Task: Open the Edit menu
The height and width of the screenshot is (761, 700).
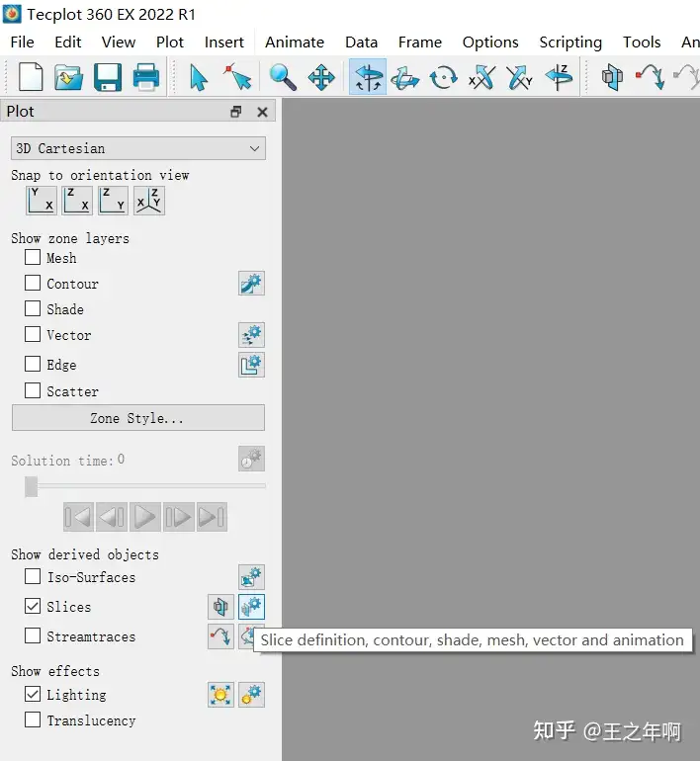Action: (68, 42)
